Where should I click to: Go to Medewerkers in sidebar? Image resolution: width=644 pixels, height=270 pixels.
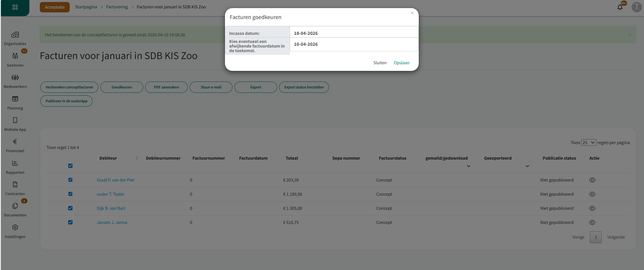pos(15,78)
